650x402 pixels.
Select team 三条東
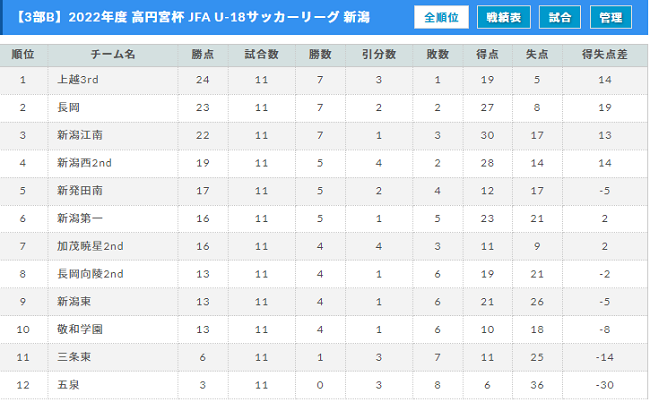coord(74,357)
